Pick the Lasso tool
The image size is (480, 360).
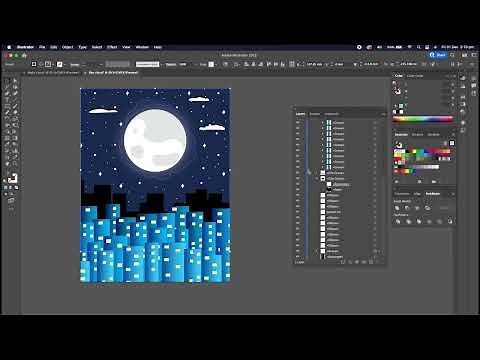pyautogui.click(x=15, y=87)
